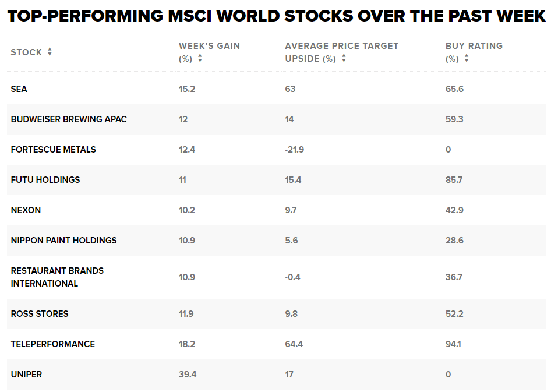
Task: Click the SEA stock name
Action: (x=19, y=89)
